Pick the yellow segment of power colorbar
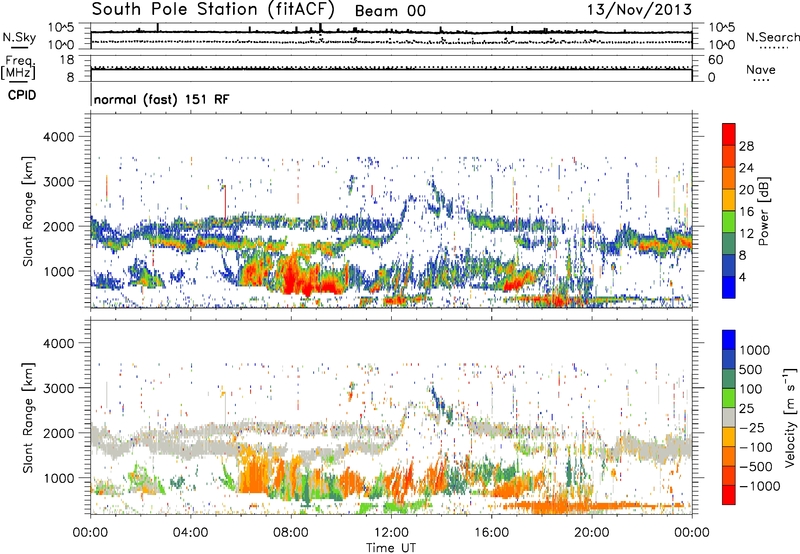The width and height of the screenshot is (800, 554). coord(729,200)
